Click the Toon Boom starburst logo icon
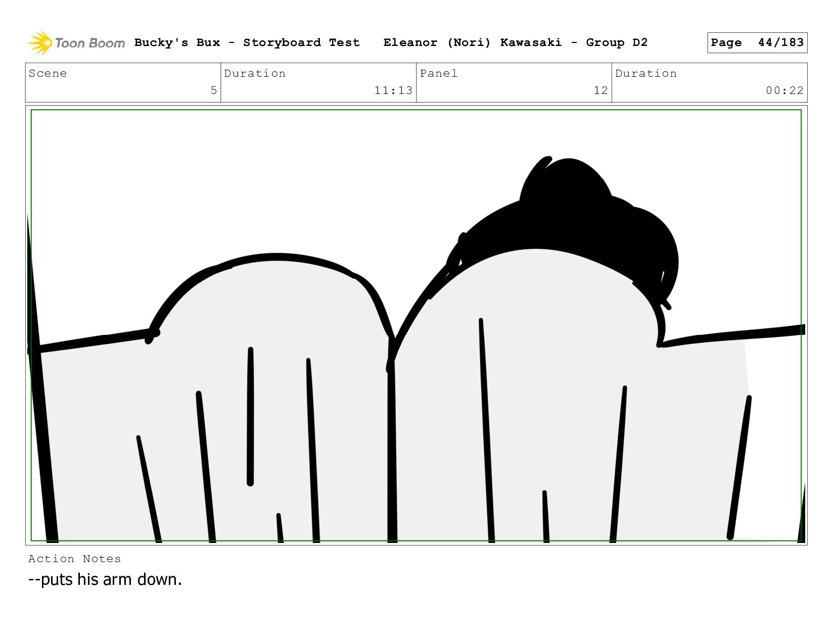Viewport: 834px width, 644px height. tap(40, 43)
